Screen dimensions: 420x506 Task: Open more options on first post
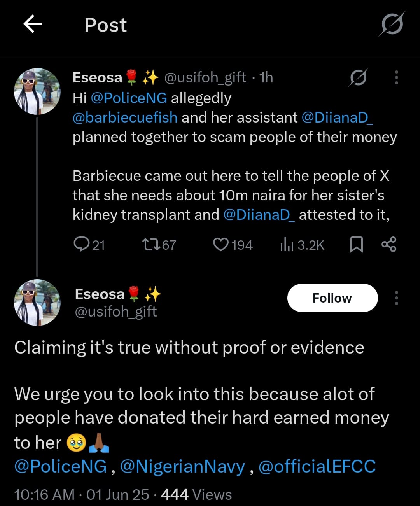click(396, 77)
